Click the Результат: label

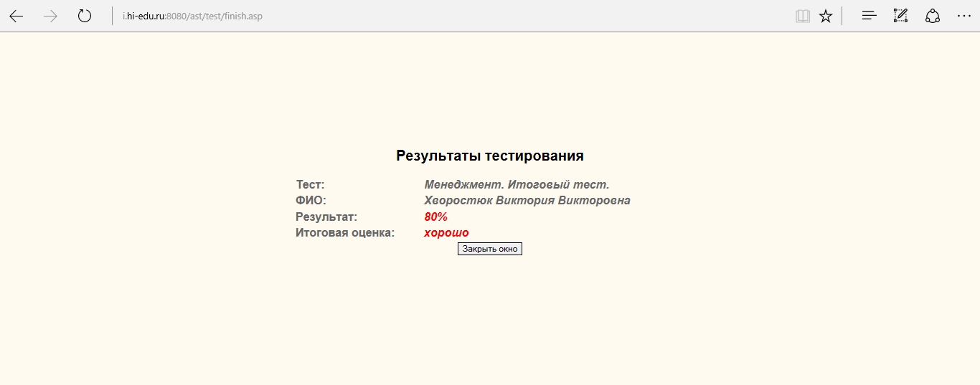point(326,217)
